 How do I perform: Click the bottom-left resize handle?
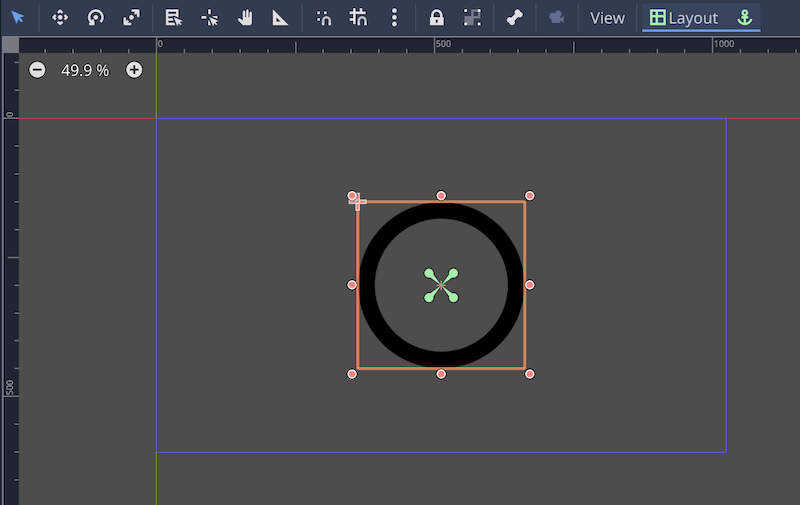[352, 374]
